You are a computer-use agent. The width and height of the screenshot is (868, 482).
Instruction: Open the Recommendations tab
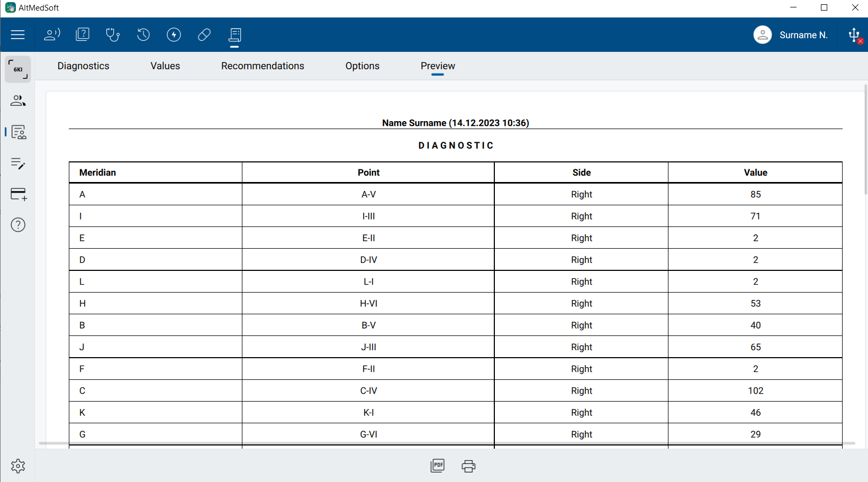(x=263, y=66)
